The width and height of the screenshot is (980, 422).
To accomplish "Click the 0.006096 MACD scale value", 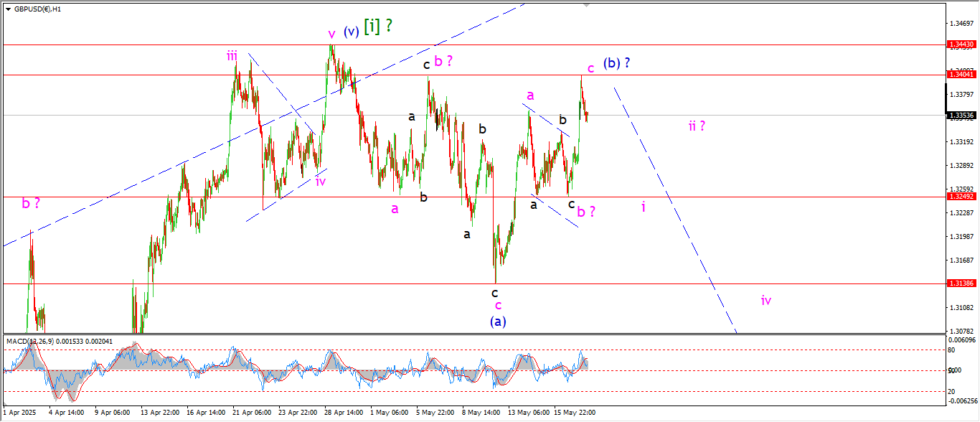I will coord(961,339).
